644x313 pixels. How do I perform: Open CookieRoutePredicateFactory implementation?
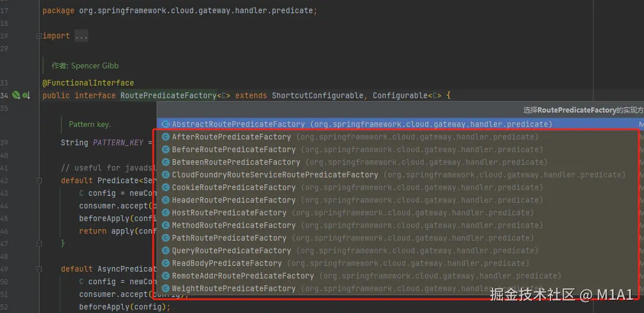pos(400,188)
